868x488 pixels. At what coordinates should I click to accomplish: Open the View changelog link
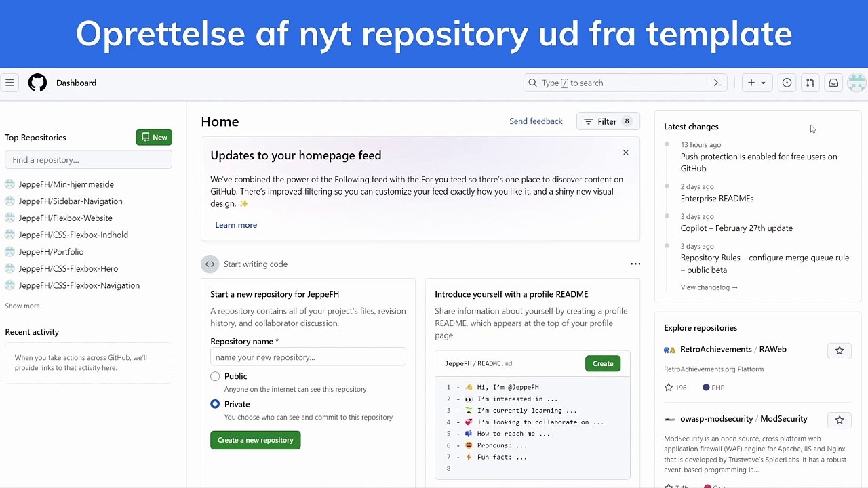(709, 287)
